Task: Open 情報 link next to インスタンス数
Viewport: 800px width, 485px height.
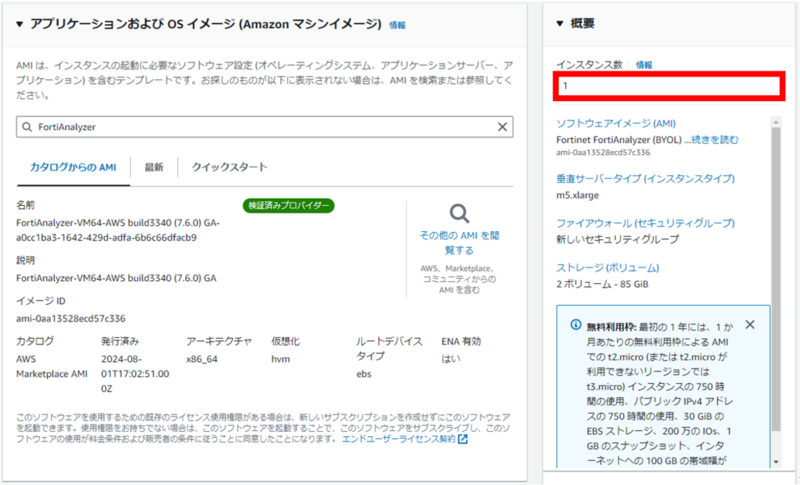Action: (644, 65)
